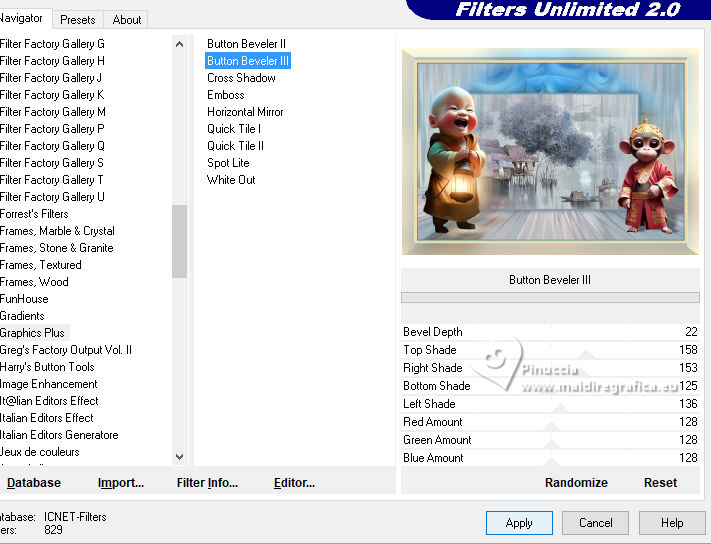Open Frames, Textured category
The height and width of the screenshot is (544, 711).
coord(41,265)
